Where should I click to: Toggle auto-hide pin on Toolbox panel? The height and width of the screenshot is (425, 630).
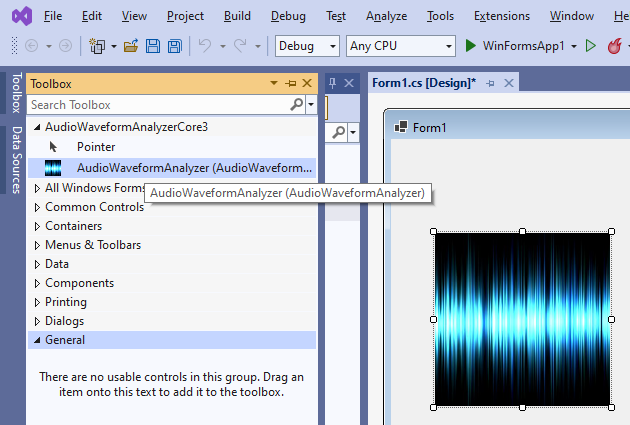[x=291, y=84]
